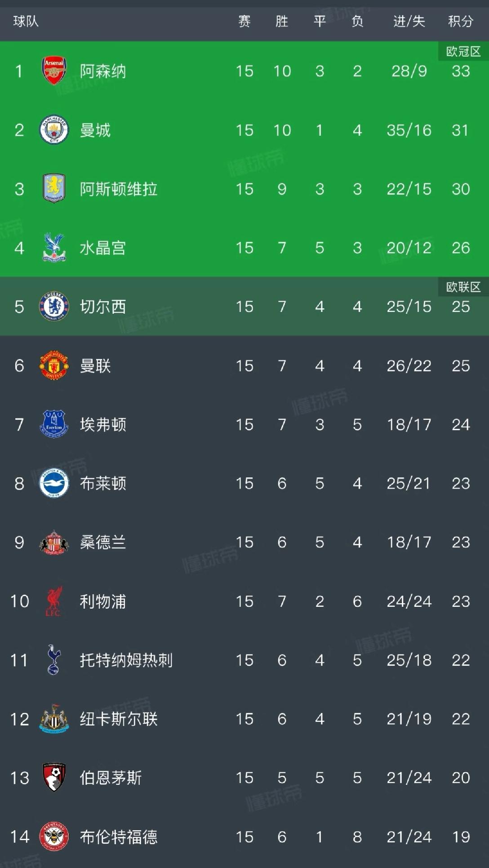Tap the 进/失 goals column header
Image resolution: width=489 pixels, height=868 pixels.
click(x=409, y=21)
